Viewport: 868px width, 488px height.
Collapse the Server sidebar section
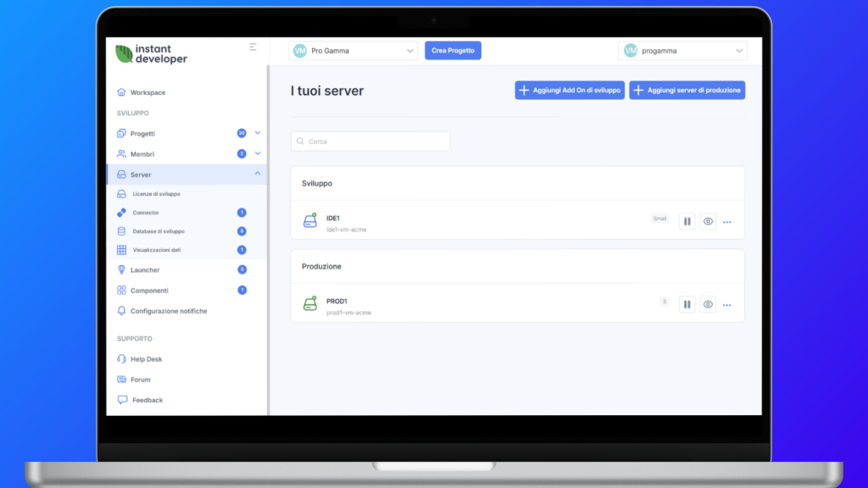point(258,174)
